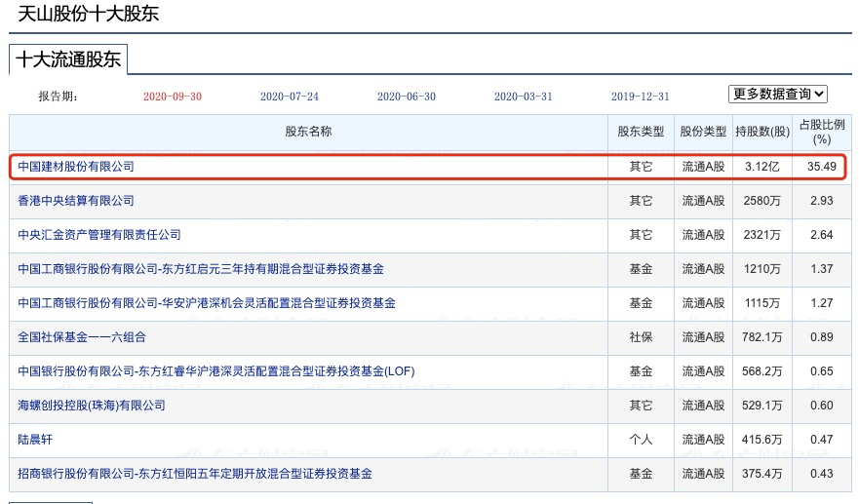Click 流通A股 in 香港中央结算 row
859x504 pixels.
703,201
